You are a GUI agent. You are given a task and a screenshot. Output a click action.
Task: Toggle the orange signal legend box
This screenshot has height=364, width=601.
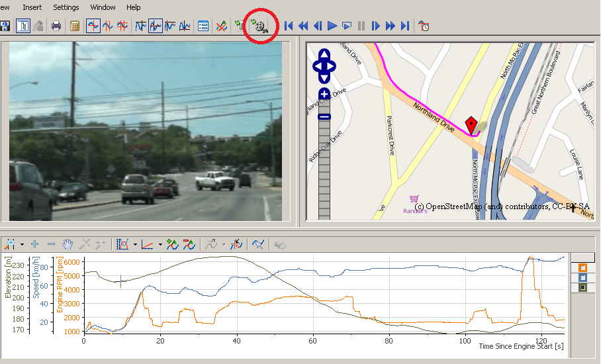[x=582, y=268]
